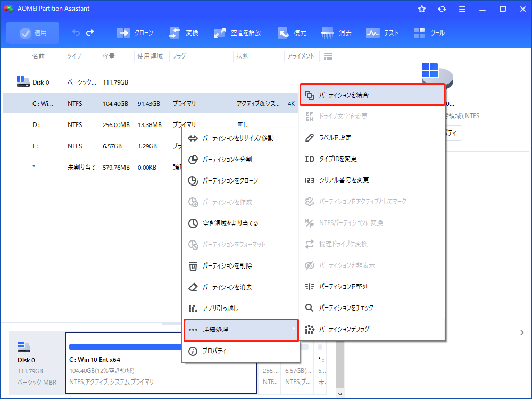Click the clone partition icon

(x=193, y=181)
